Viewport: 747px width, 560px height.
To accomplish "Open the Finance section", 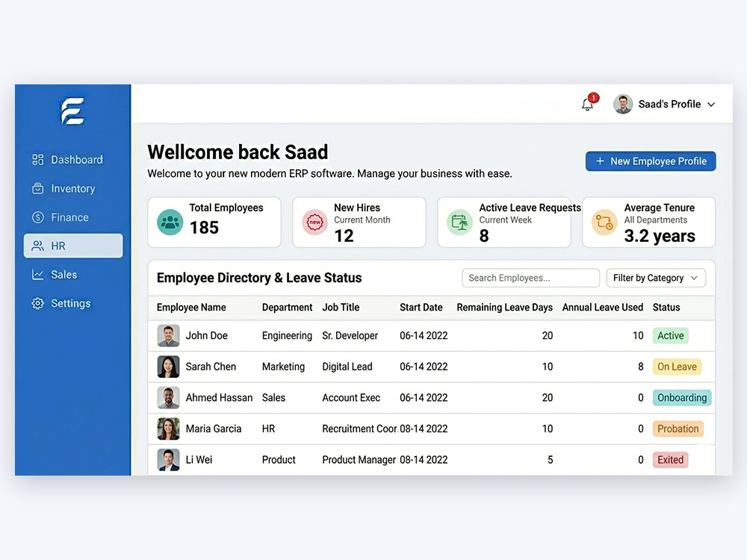I will click(x=73, y=217).
